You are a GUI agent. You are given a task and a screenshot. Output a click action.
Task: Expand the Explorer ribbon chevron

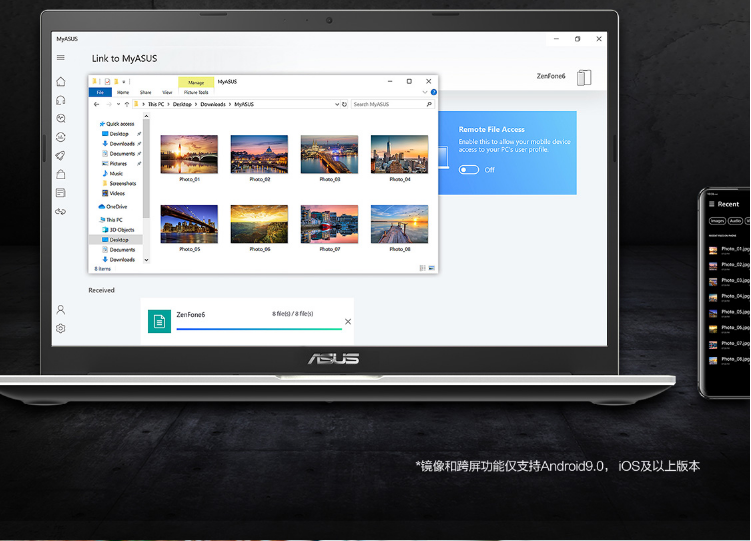point(424,92)
